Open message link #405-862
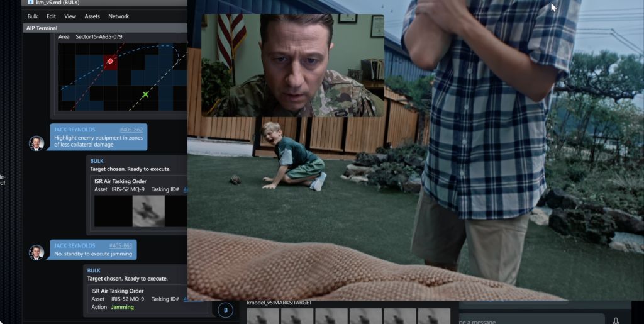Image resolution: width=644 pixels, height=324 pixels. click(x=131, y=130)
